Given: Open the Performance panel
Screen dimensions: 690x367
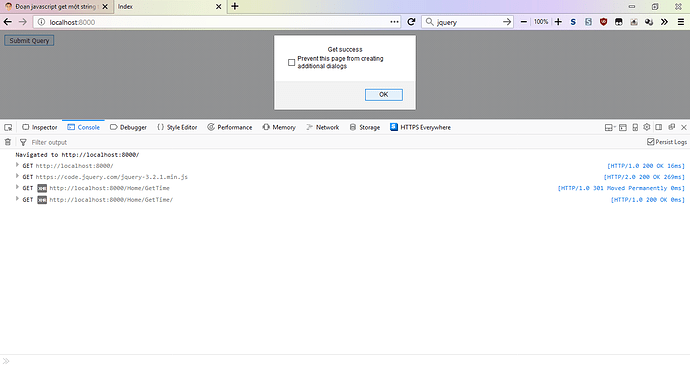Looking at the screenshot, I should (x=229, y=127).
